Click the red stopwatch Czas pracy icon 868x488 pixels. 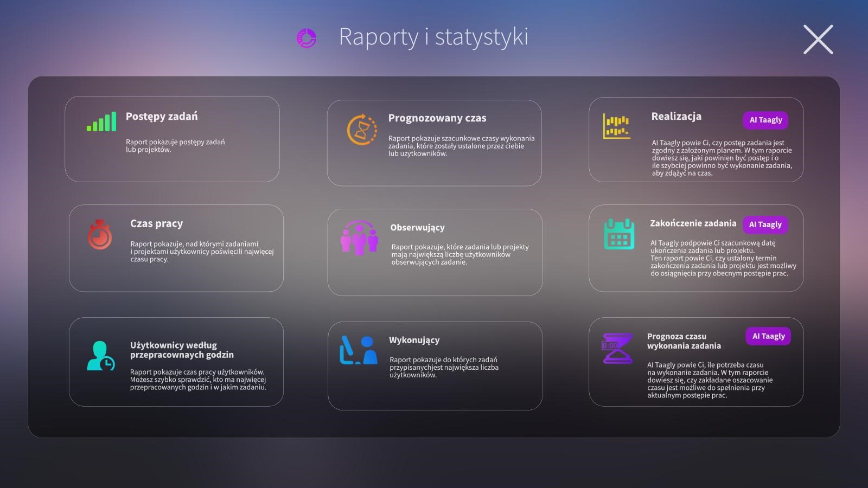[x=100, y=234]
